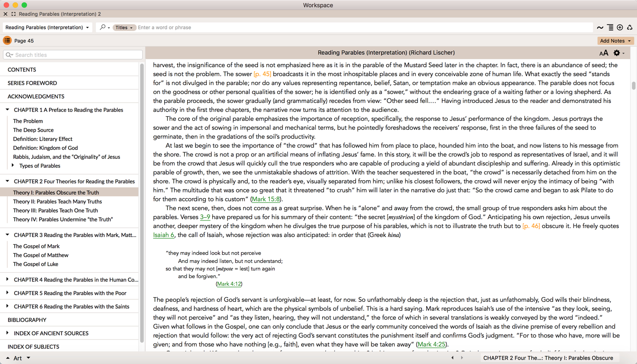Image resolution: width=637 pixels, height=364 pixels.
Task: Open the Reading Parables module dropdown
Action: pyautogui.click(x=47, y=27)
